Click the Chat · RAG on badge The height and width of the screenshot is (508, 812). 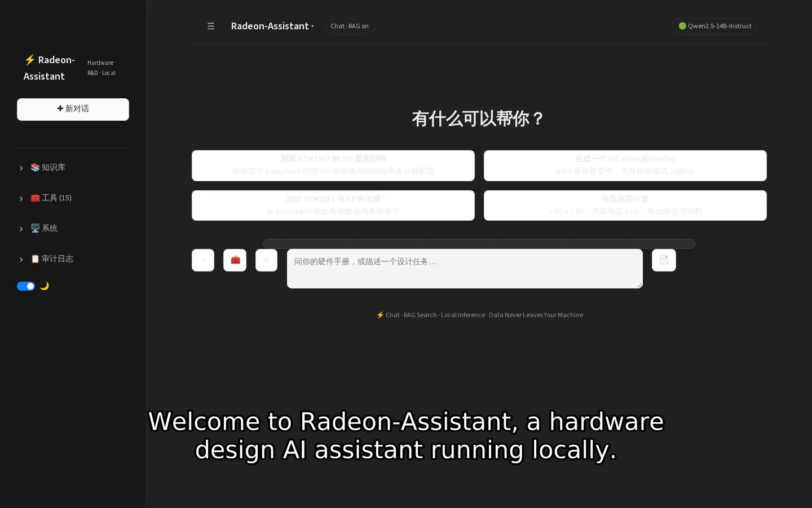350,26
